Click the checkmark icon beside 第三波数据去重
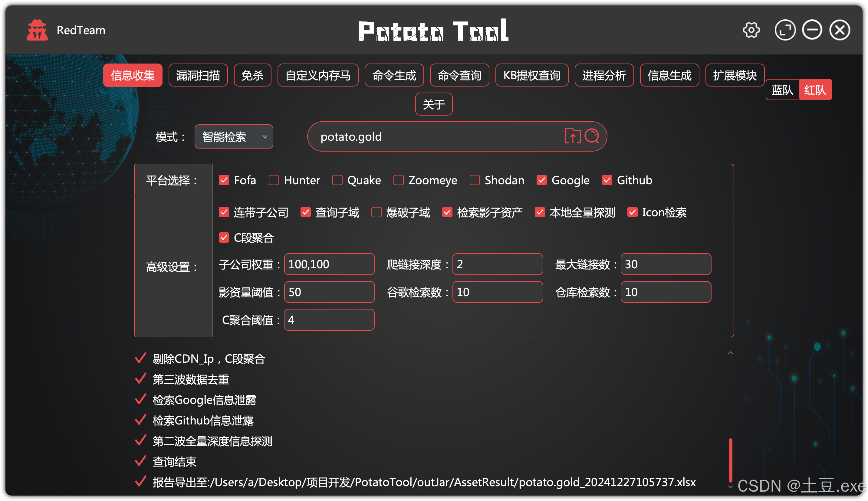 tap(141, 379)
